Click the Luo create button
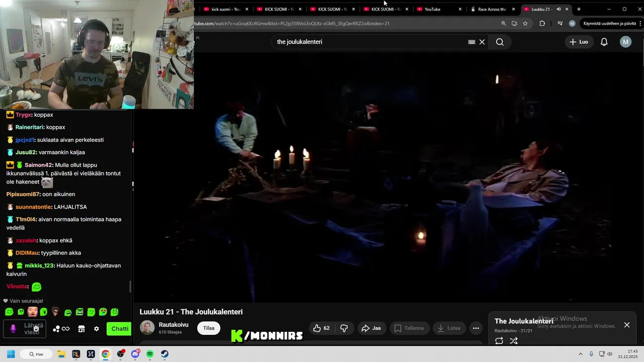 [x=579, y=42]
